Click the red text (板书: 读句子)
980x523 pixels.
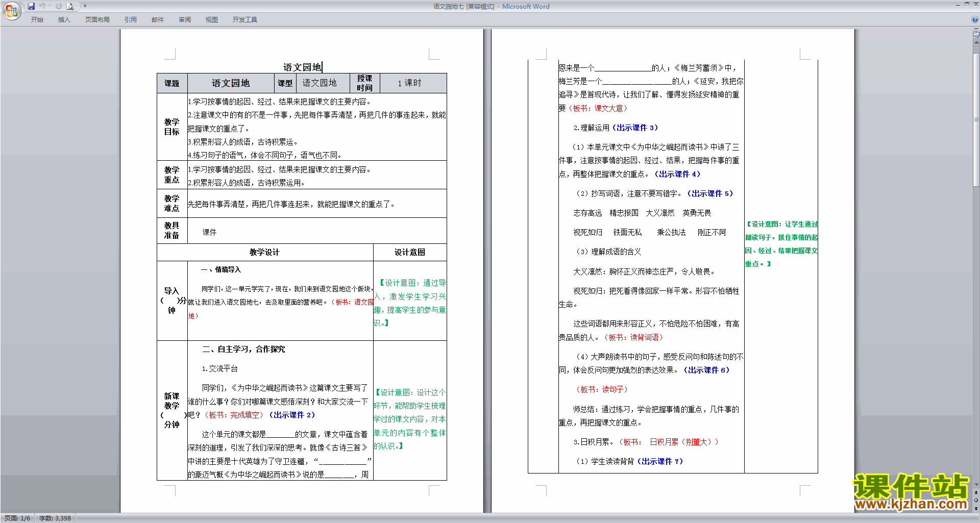(602, 389)
